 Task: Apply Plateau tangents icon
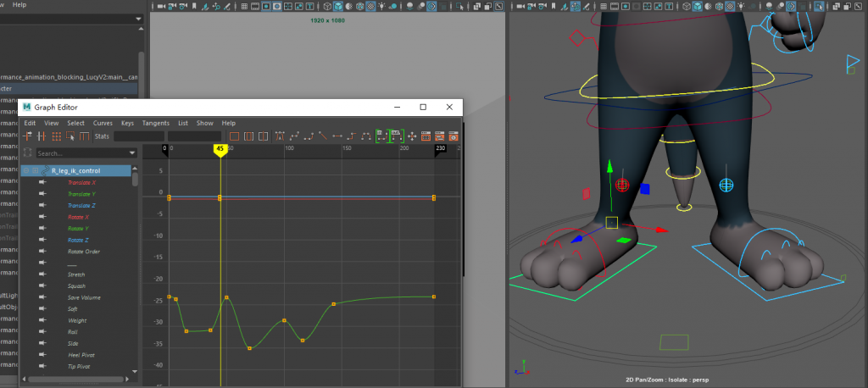366,136
